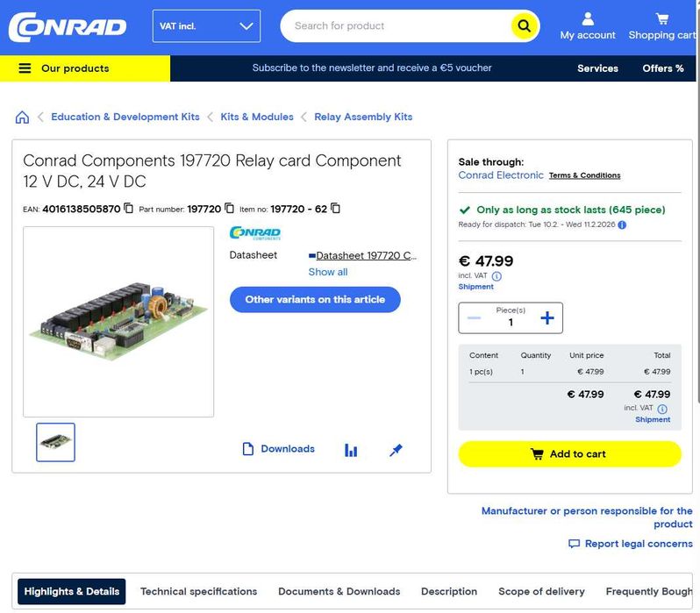
Task: Click the yellow search magnifier button
Action: (x=524, y=26)
